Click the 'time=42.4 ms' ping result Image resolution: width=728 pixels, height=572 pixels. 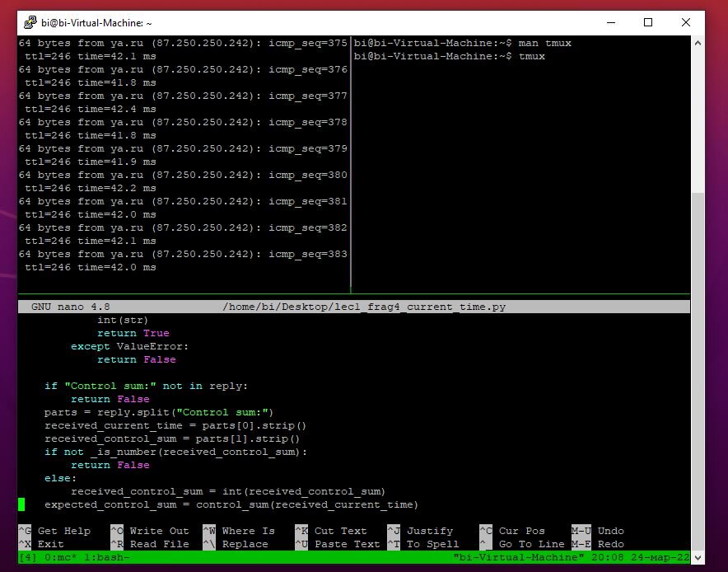[x=117, y=109]
